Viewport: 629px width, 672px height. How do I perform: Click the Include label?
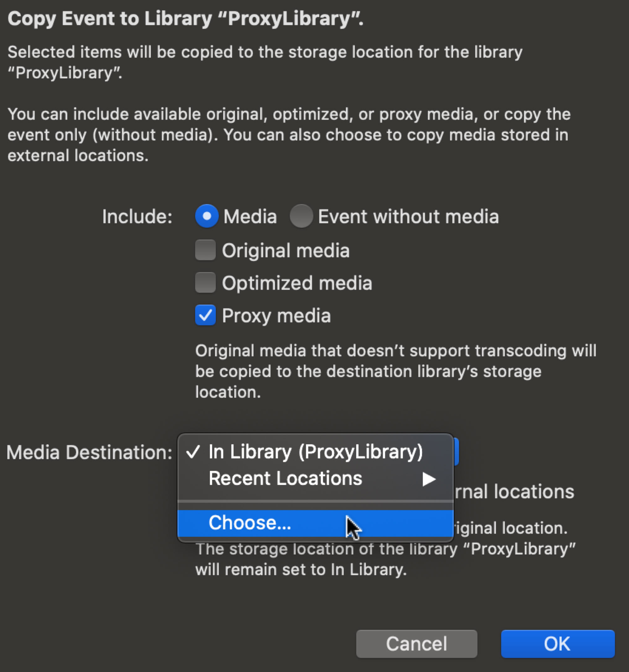pos(137,216)
